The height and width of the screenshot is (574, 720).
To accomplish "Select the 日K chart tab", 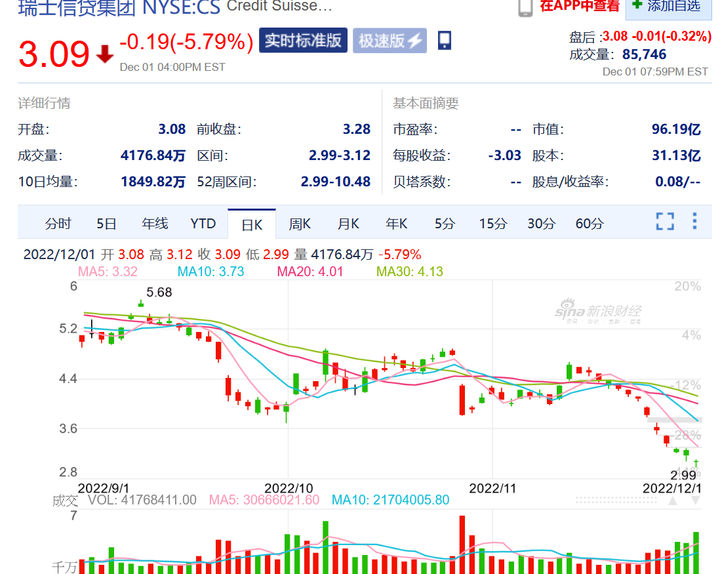I will (x=252, y=225).
